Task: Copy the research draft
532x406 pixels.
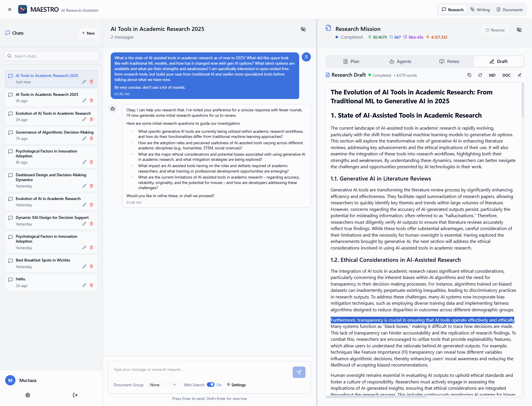Action: (469, 75)
